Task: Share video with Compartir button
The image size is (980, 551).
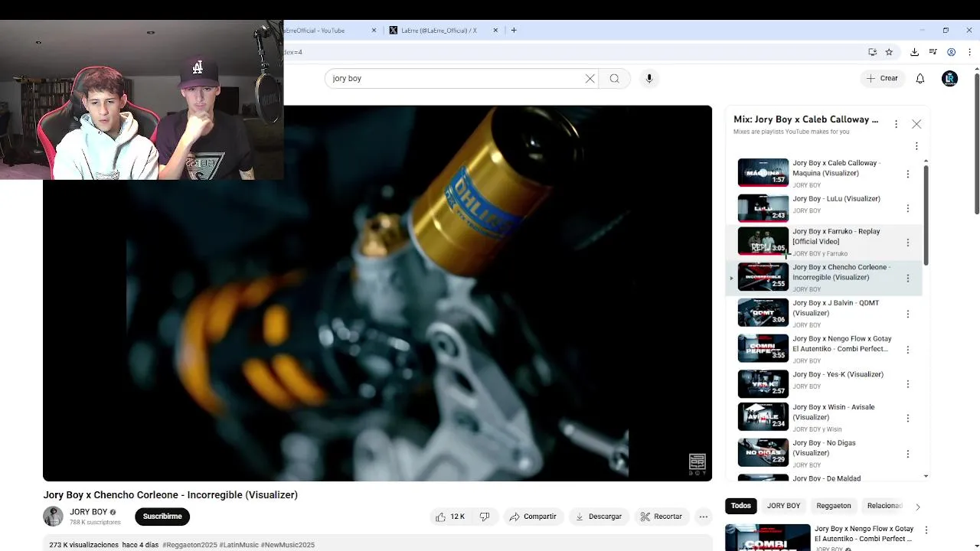Action: (533, 517)
